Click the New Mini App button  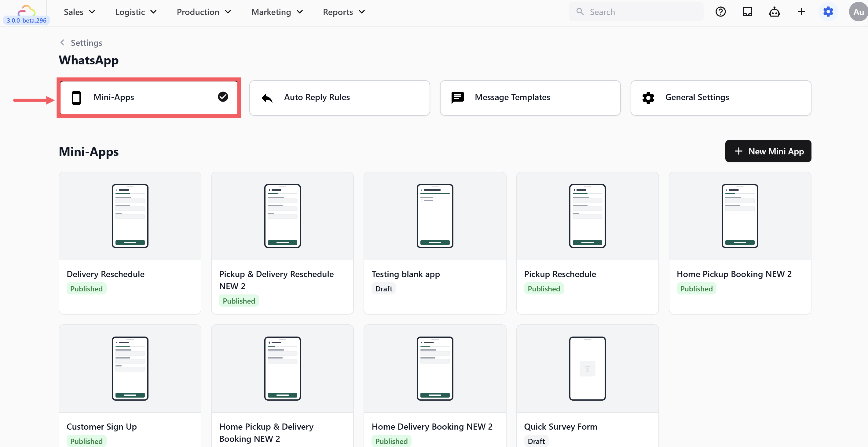pyautogui.click(x=768, y=151)
